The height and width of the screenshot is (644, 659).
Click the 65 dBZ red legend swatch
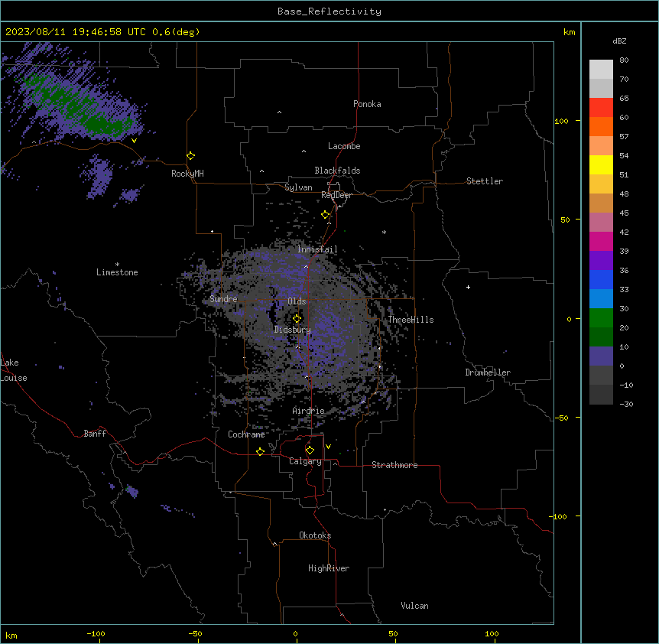point(601,107)
